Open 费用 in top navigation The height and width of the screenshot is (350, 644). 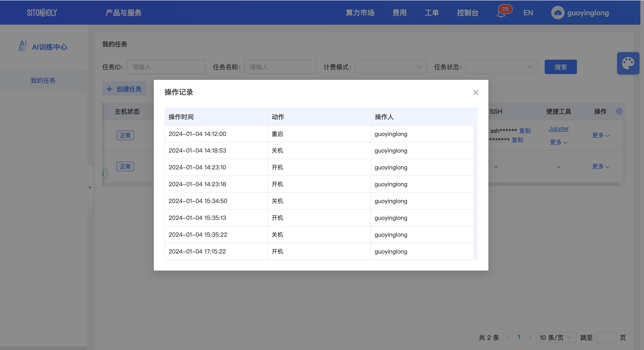pos(400,13)
